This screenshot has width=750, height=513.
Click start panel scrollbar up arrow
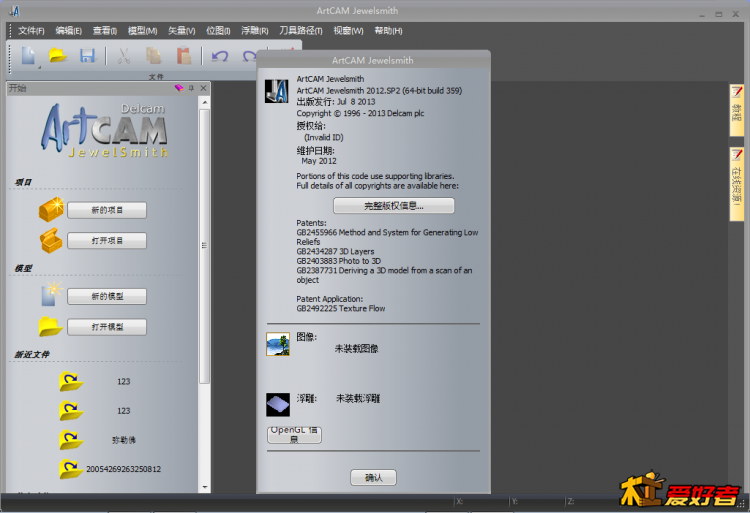pyautogui.click(x=205, y=102)
